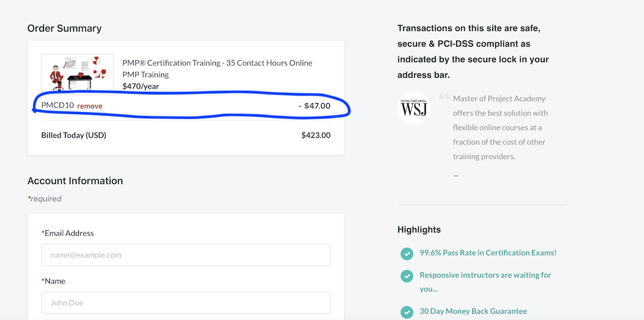The height and width of the screenshot is (320, 644).
Task: Click into the Name text field
Action: (x=186, y=303)
